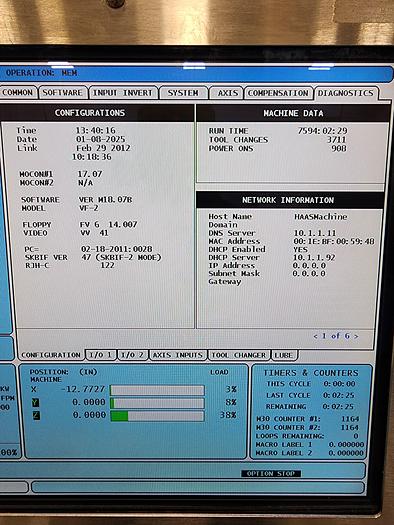Screen dimensions: 394x525
Task: Click the Host Name value HAASMachine
Action: coord(321,217)
